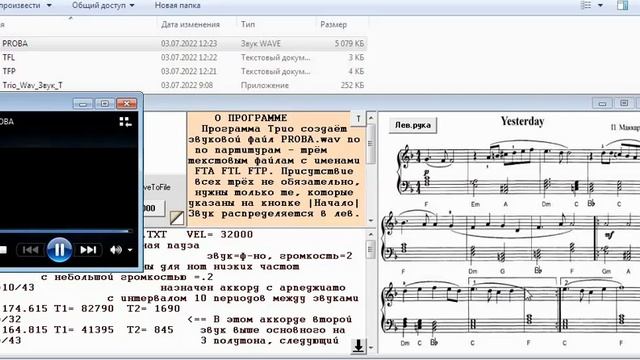The width and height of the screenshot is (640, 360).
Task: Mute the media player speaker icon
Action: coord(116,249)
